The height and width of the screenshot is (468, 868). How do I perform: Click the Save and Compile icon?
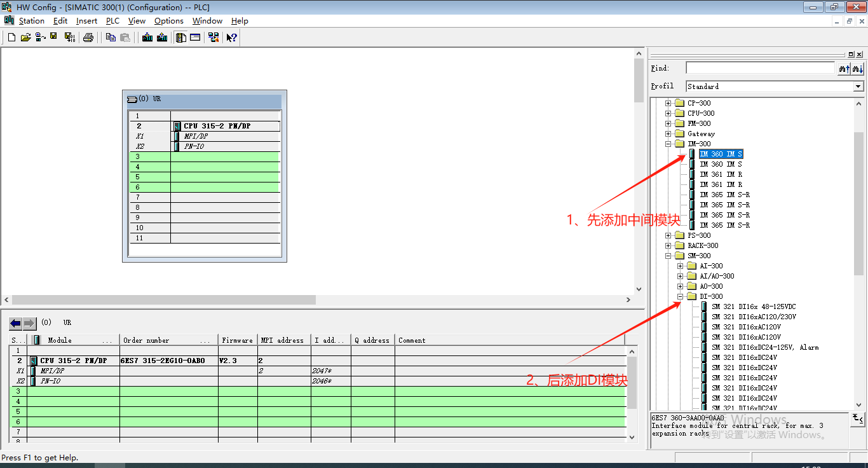pyautogui.click(x=69, y=38)
